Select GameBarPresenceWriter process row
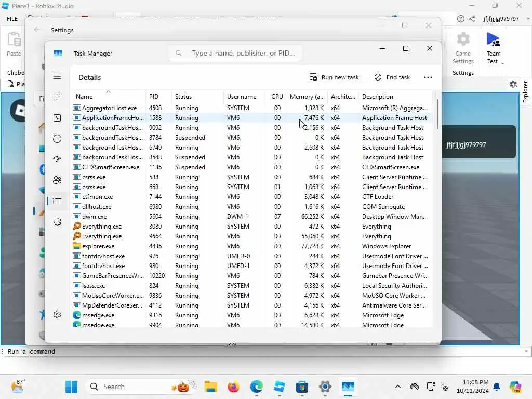 tap(252, 276)
